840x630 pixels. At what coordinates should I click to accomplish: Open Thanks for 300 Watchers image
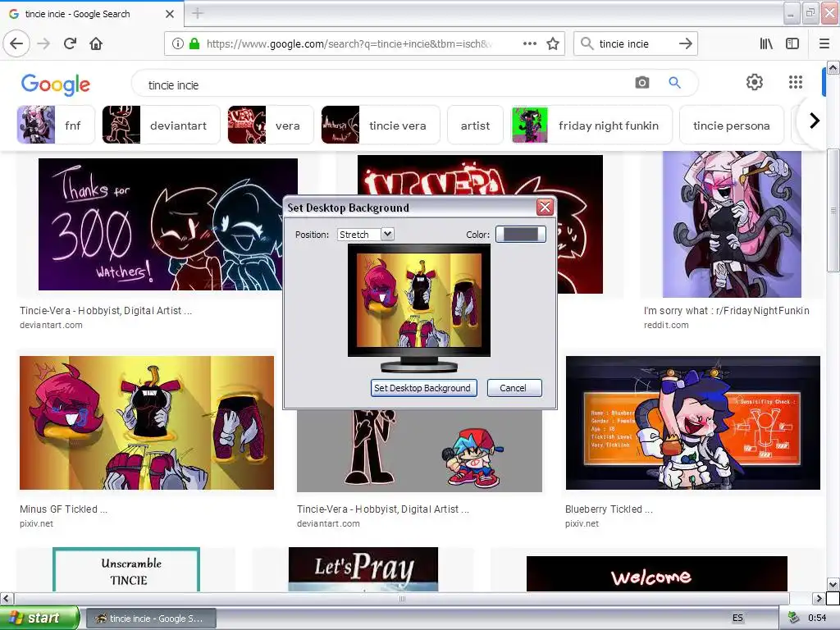pyautogui.click(x=167, y=224)
